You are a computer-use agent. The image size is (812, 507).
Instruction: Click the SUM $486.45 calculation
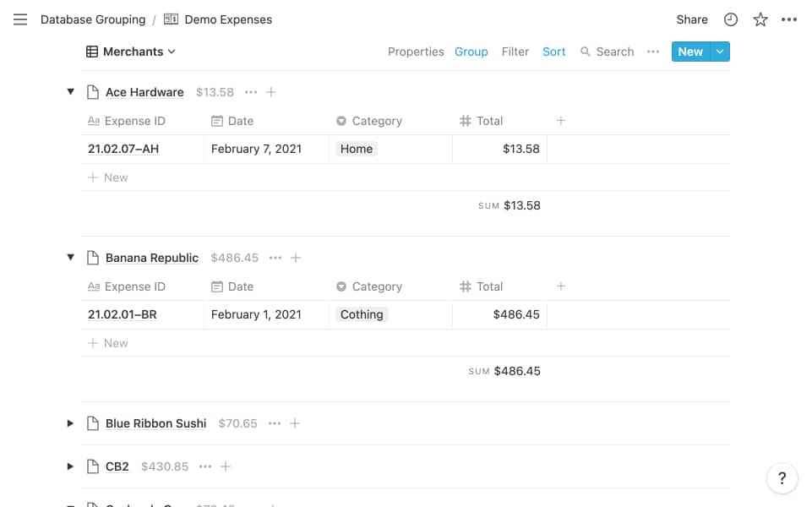tap(504, 371)
